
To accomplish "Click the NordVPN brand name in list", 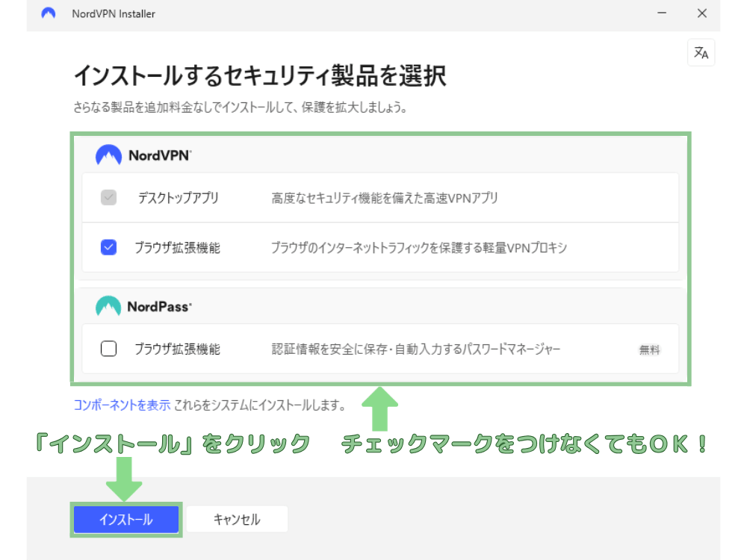I will tap(160, 155).
